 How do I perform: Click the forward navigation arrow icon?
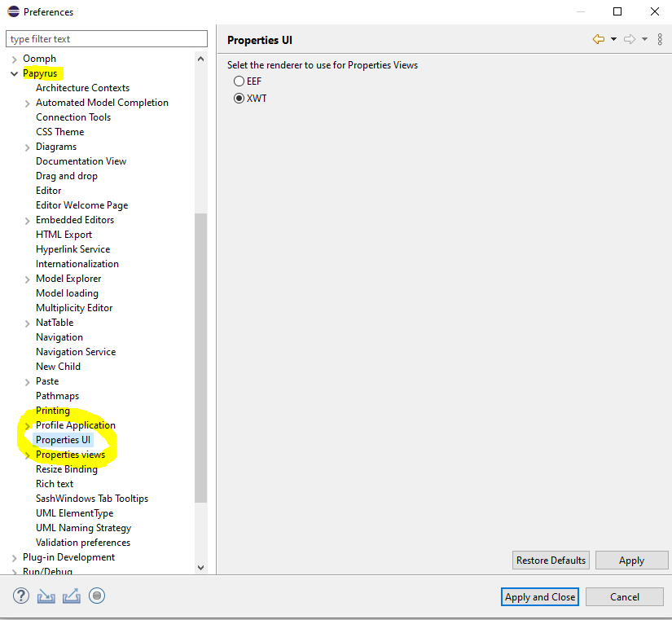[x=629, y=39]
